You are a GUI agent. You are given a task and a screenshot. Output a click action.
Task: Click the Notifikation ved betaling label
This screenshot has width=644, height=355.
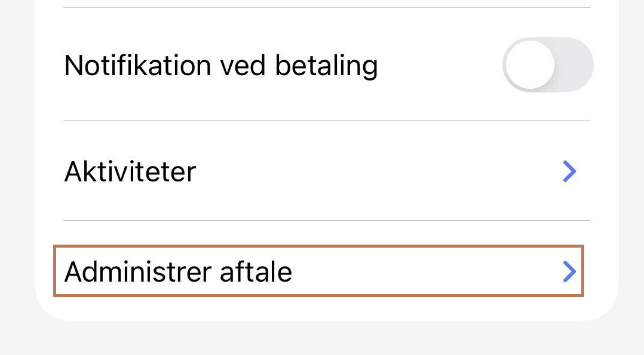point(220,65)
